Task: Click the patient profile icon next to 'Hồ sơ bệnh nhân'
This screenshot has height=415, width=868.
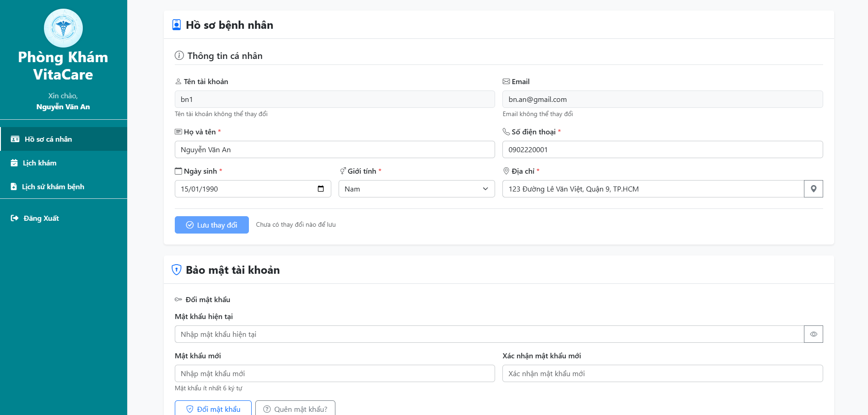Action: (x=177, y=25)
